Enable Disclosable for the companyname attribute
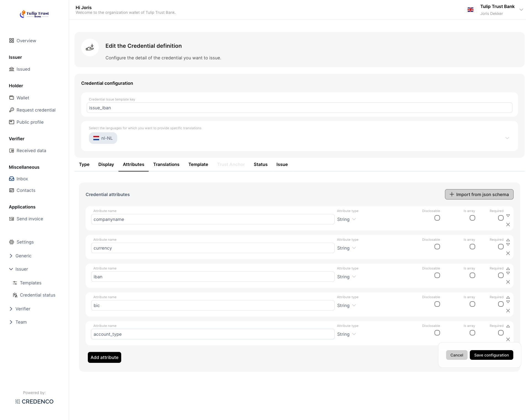Image resolution: width=526 pixels, height=420 pixels. (437, 218)
